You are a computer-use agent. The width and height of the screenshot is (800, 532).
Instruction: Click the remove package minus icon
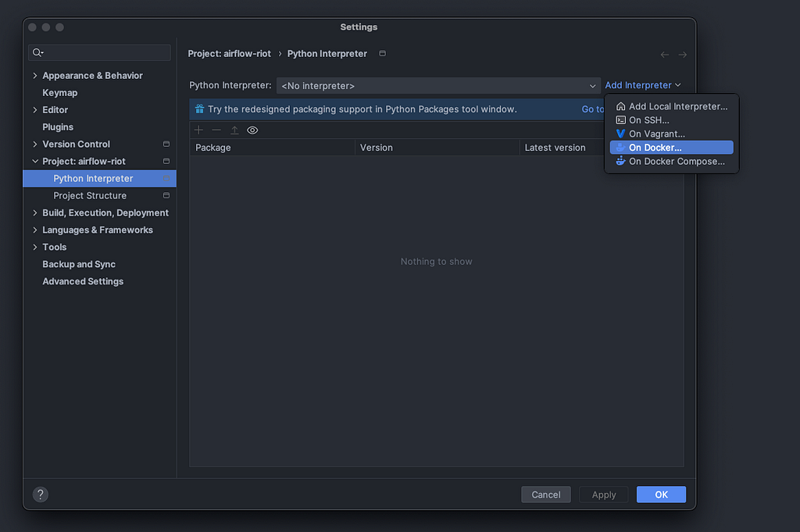coord(216,130)
